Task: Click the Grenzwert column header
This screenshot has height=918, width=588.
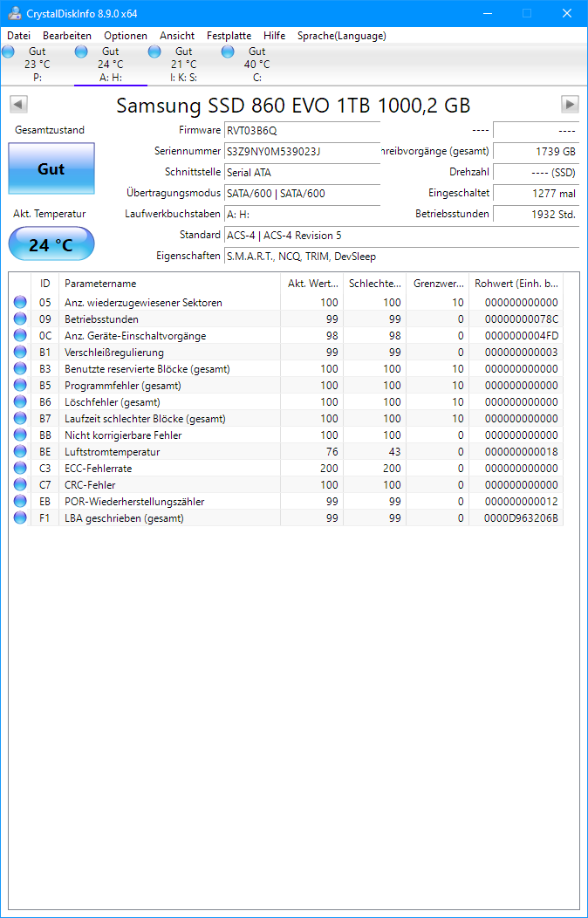Action: point(437,284)
